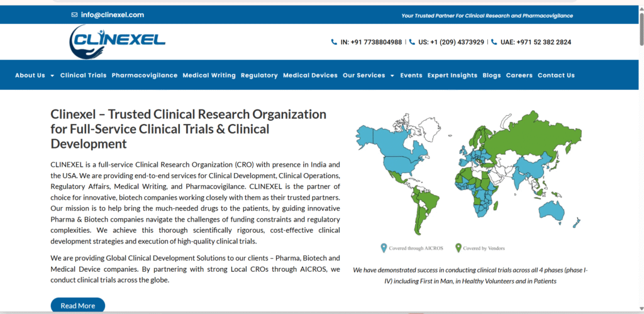The width and height of the screenshot is (644, 314).
Task: Click the phone icon before the US number
Action: [x=412, y=42]
